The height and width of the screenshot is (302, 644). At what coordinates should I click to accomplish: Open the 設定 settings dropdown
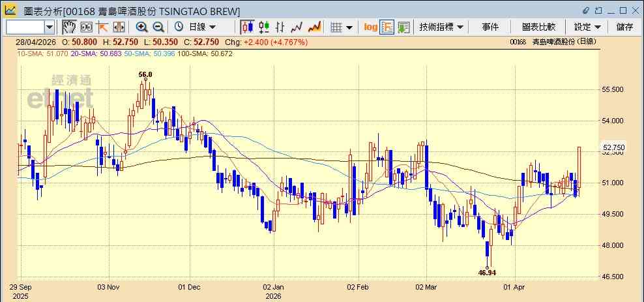coord(587,27)
